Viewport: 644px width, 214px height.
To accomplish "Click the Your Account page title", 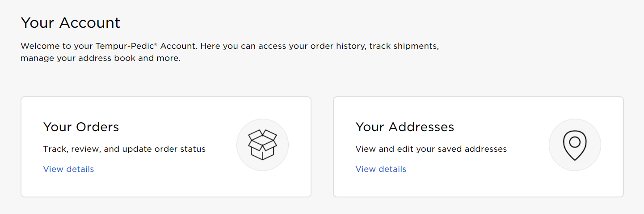I will click(x=70, y=23).
